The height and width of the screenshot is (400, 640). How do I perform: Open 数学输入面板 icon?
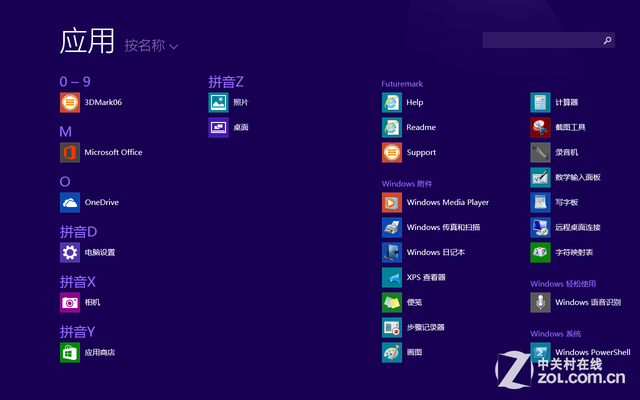point(540,178)
